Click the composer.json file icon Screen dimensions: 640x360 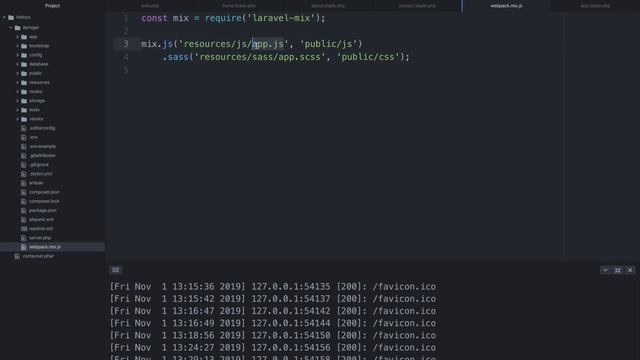pos(24,192)
